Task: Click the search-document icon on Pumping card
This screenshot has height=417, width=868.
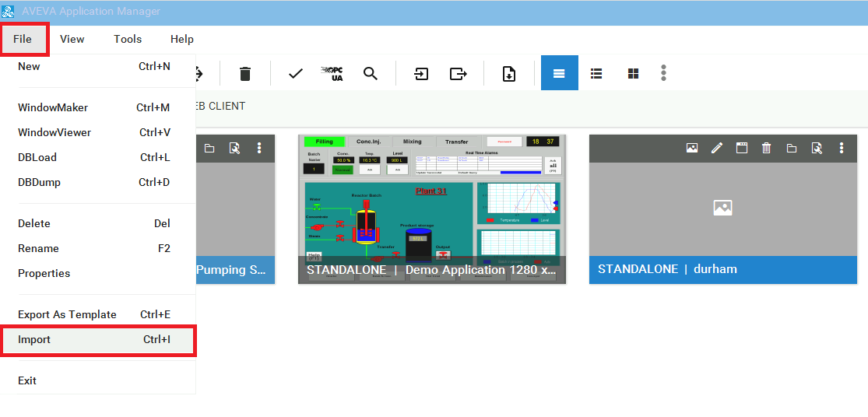Action: coord(234,148)
